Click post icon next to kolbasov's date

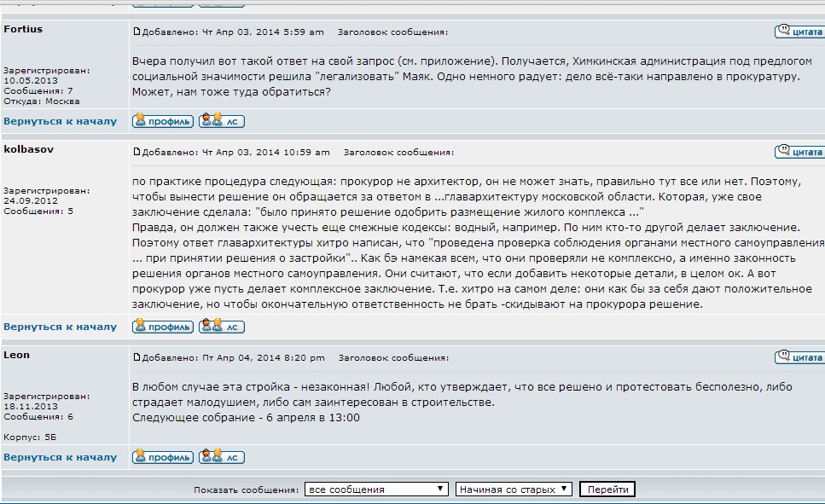point(137,152)
